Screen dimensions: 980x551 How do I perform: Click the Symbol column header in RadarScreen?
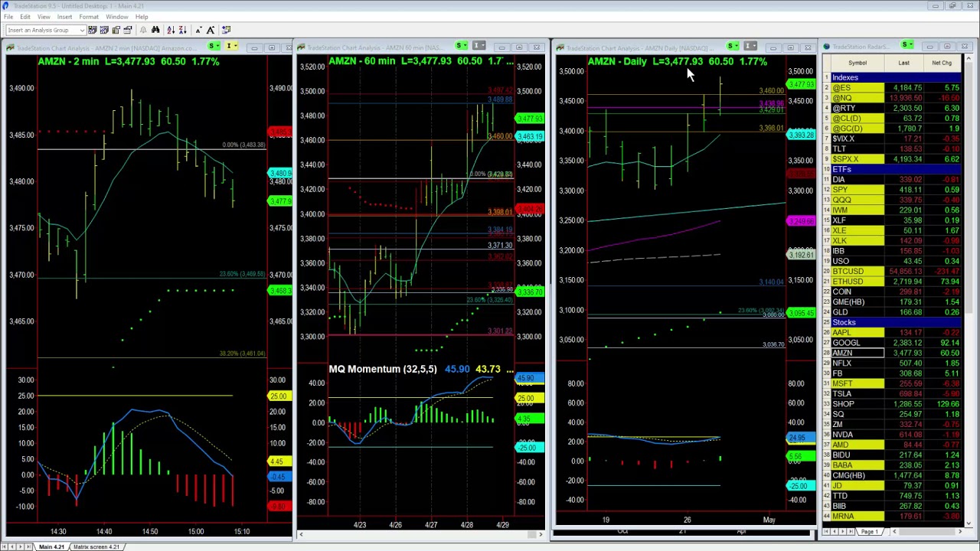857,63
